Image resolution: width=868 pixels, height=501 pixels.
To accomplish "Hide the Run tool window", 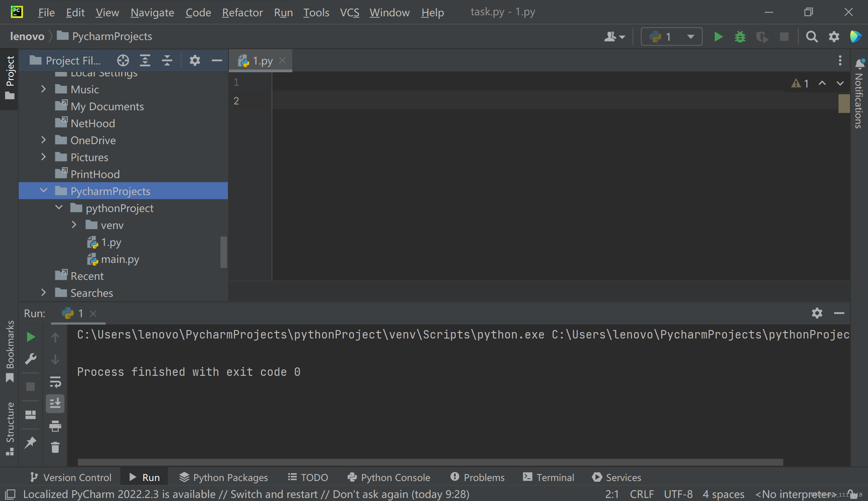I will 839,313.
